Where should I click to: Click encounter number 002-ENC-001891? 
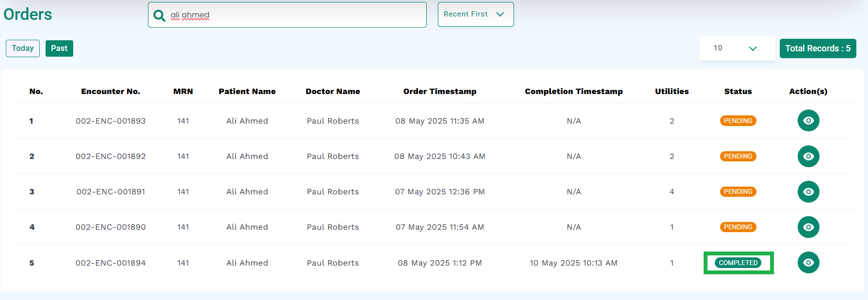(x=111, y=191)
